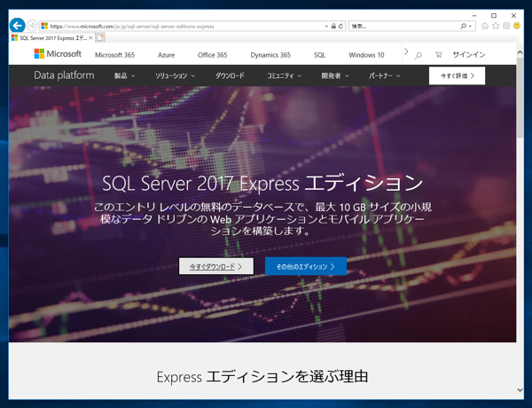Open address bar autocomplete dropdown arrow
Image resolution: width=532 pixels, height=408 pixels.
click(x=326, y=26)
